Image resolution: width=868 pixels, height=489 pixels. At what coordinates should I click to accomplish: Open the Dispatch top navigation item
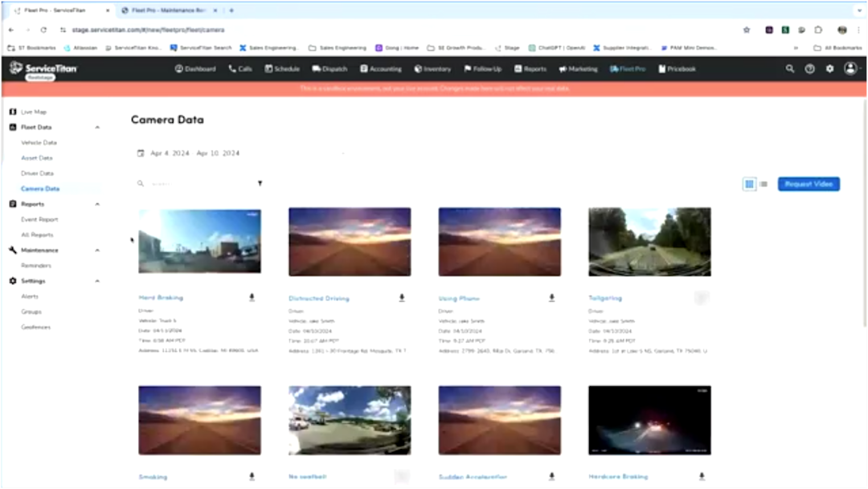330,68
